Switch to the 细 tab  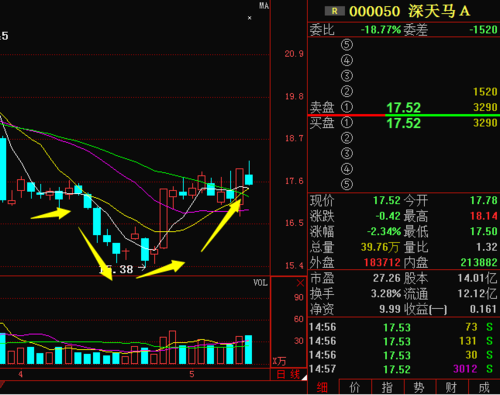click(x=322, y=387)
